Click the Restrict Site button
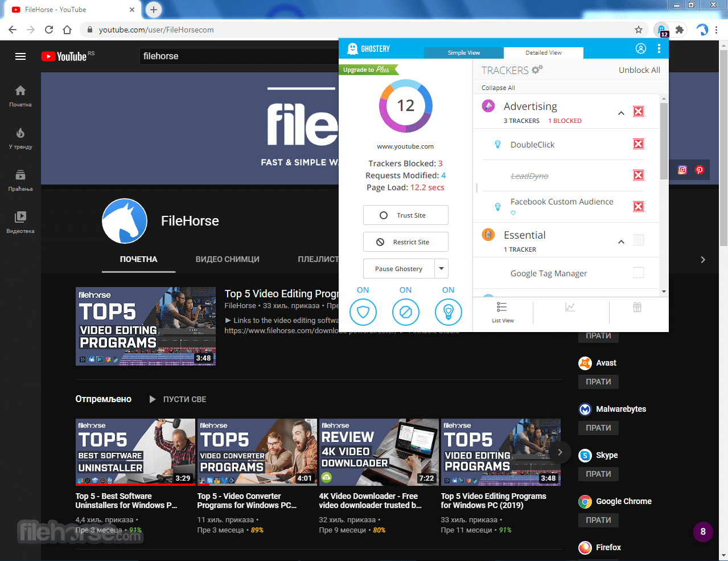This screenshot has width=728, height=561. coord(406,242)
